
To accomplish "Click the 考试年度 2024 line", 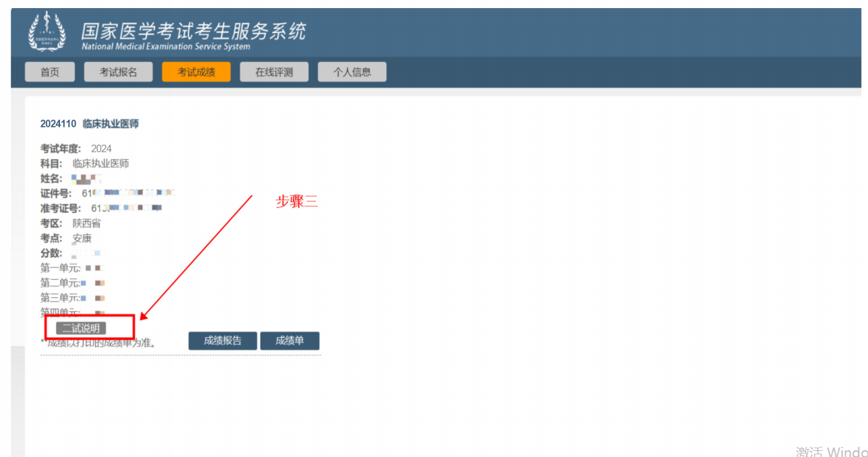I will coord(76,148).
